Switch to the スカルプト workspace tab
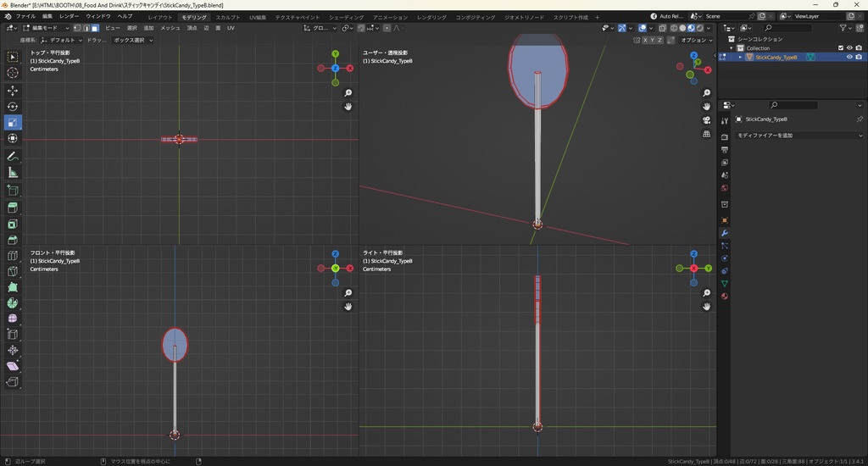The image size is (868, 466). [227, 17]
